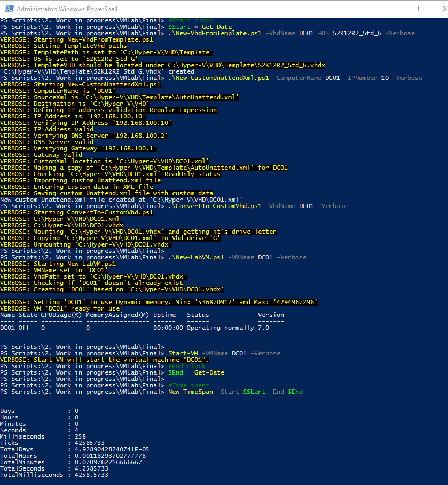Click the 'Ticks' value 42585733
This screenshot has height=485, width=448.
click(x=90, y=443)
